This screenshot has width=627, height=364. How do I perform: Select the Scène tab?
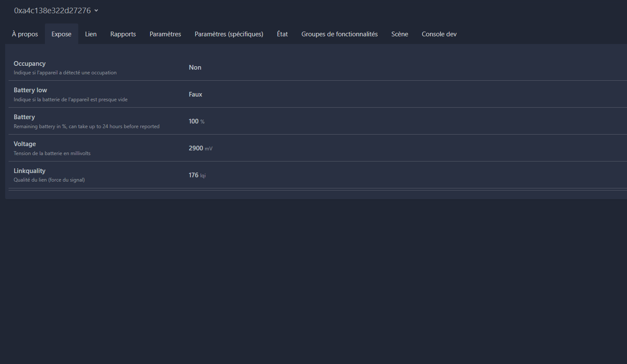coord(399,34)
